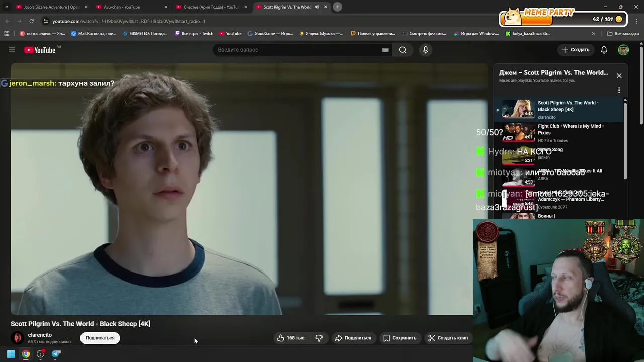
Task: Go to YouTube home via the logo
Action: 40,50
